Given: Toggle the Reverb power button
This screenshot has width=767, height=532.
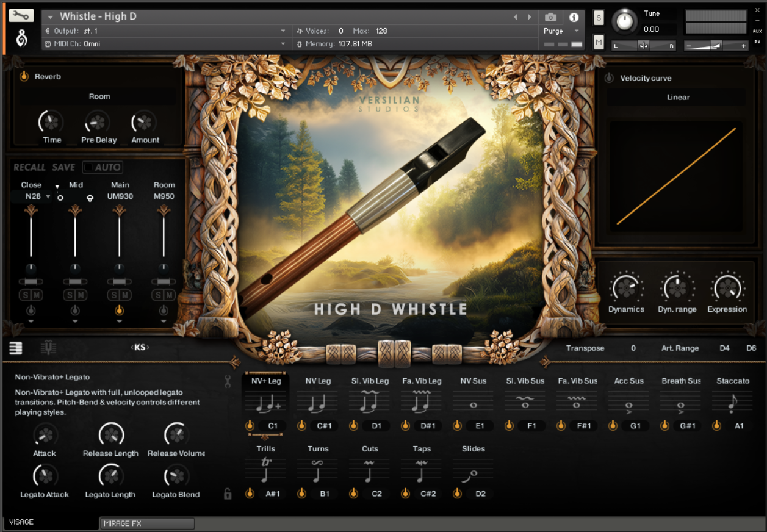Looking at the screenshot, I should pos(24,77).
